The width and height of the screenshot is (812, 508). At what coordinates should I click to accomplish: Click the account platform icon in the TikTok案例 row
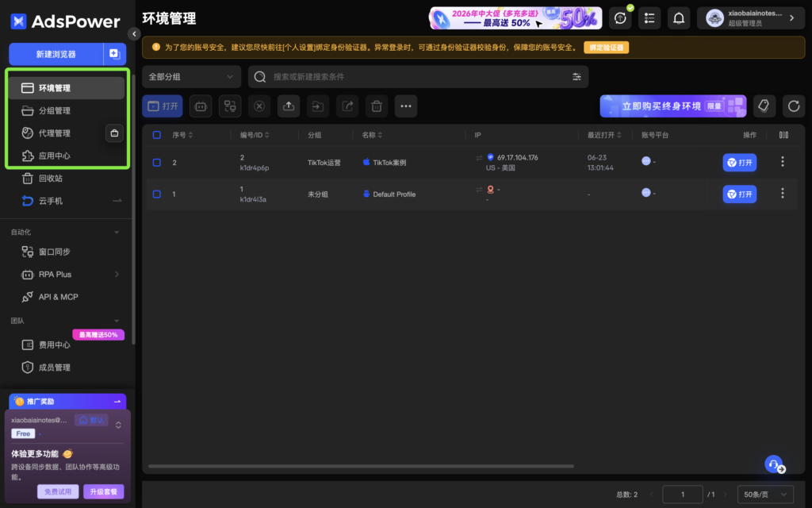[x=645, y=160]
